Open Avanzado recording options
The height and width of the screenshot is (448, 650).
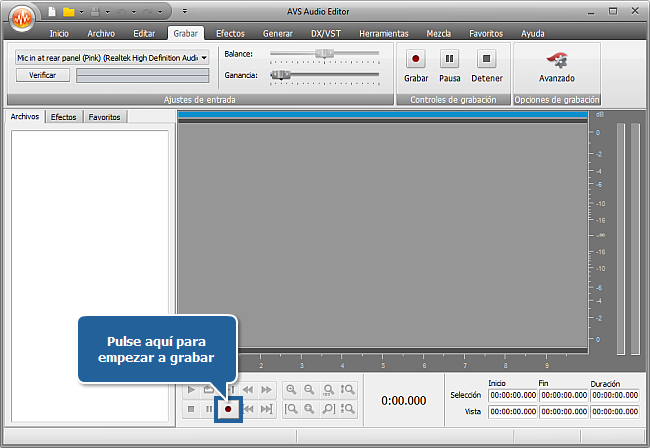[x=556, y=66]
